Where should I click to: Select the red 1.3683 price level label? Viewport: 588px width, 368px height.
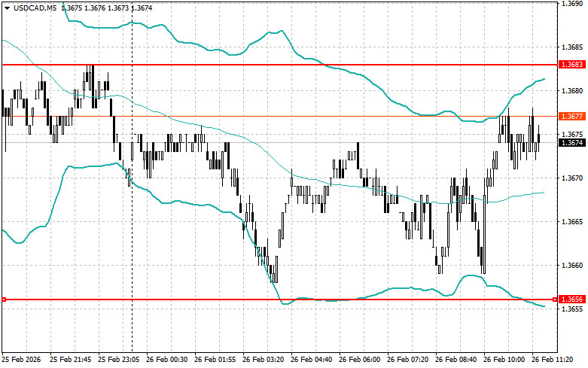(572, 65)
